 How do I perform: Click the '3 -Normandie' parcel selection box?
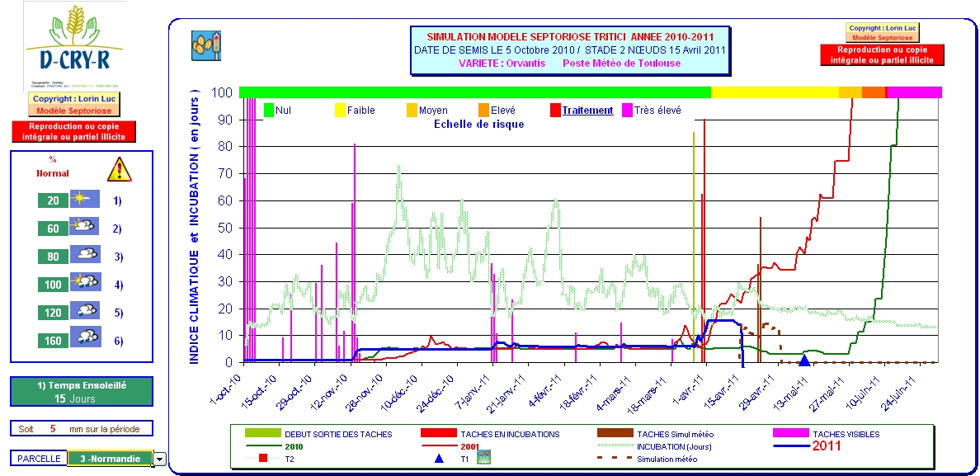point(110,459)
